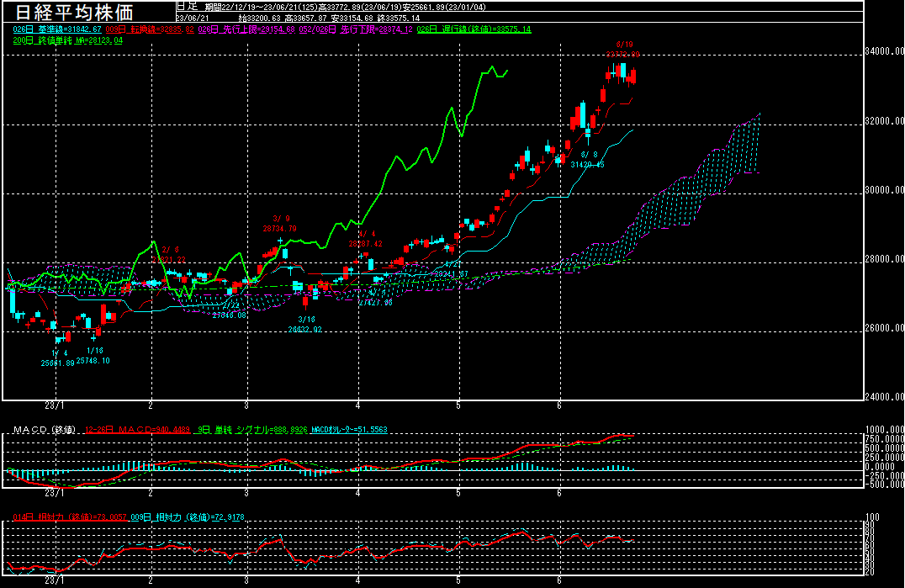Click the 3/16 26632.92 low annotation
Image resolution: width=905 pixels, height=588 pixels.
pos(305,325)
